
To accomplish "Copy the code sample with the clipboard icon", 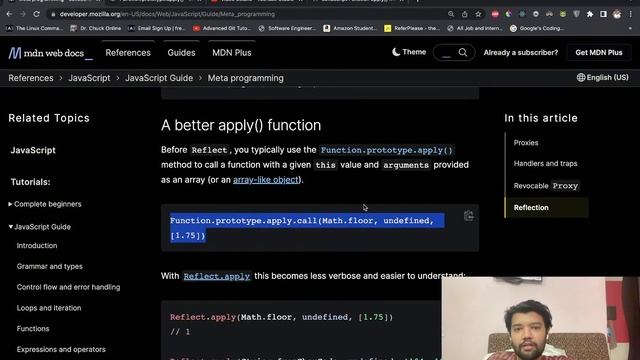I will pyautogui.click(x=469, y=216).
